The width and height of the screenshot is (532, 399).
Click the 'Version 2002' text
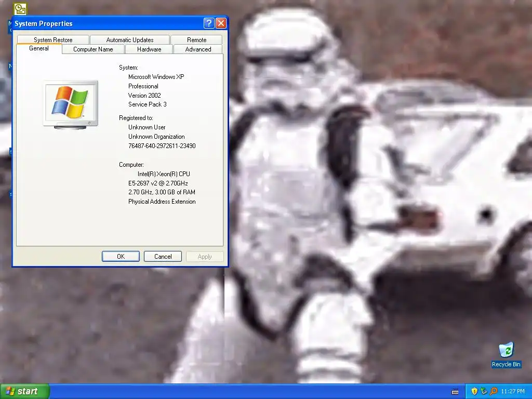[x=144, y=96]
